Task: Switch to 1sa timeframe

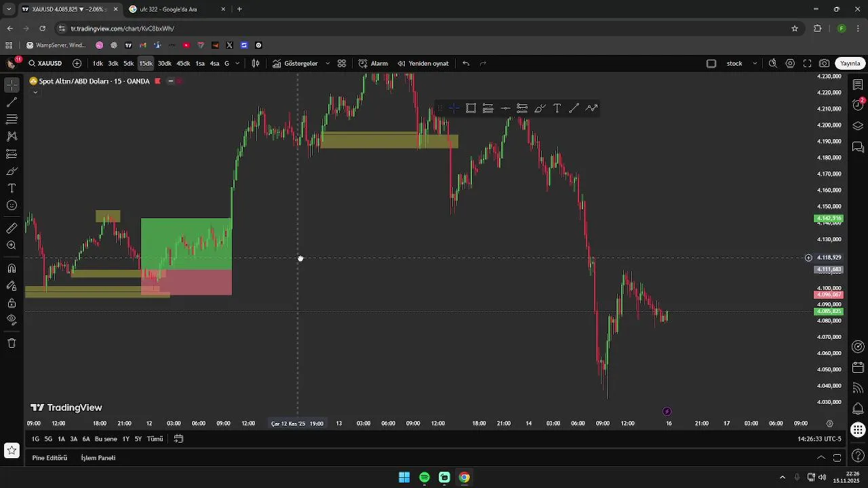Action: 200,63
